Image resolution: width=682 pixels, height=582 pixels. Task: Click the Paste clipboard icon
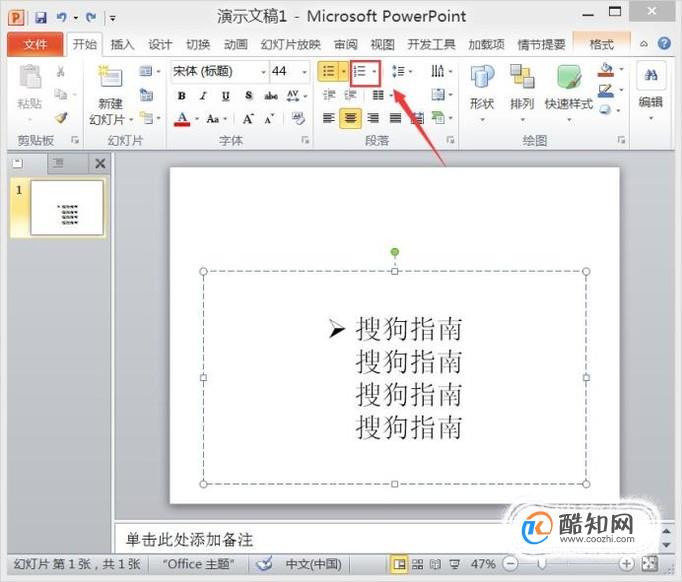[x=30, y=77]
